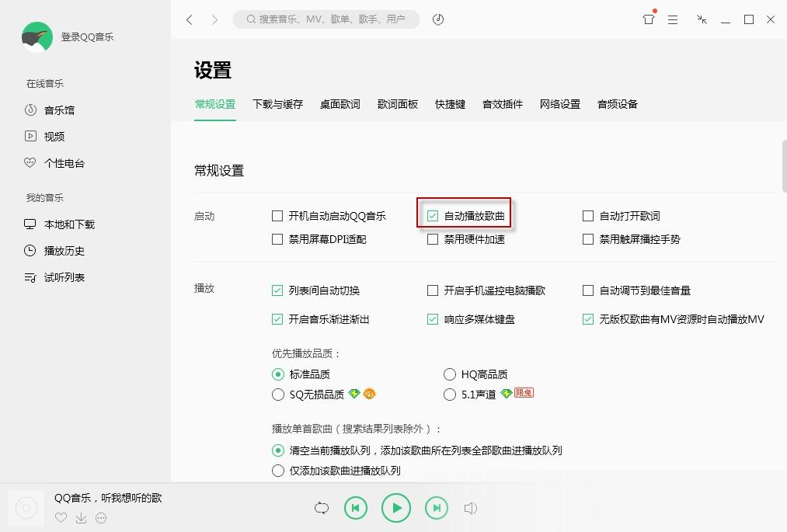This screenshot has height=532, width=787.
Task: Skip to next track
Action: (437, 508)
